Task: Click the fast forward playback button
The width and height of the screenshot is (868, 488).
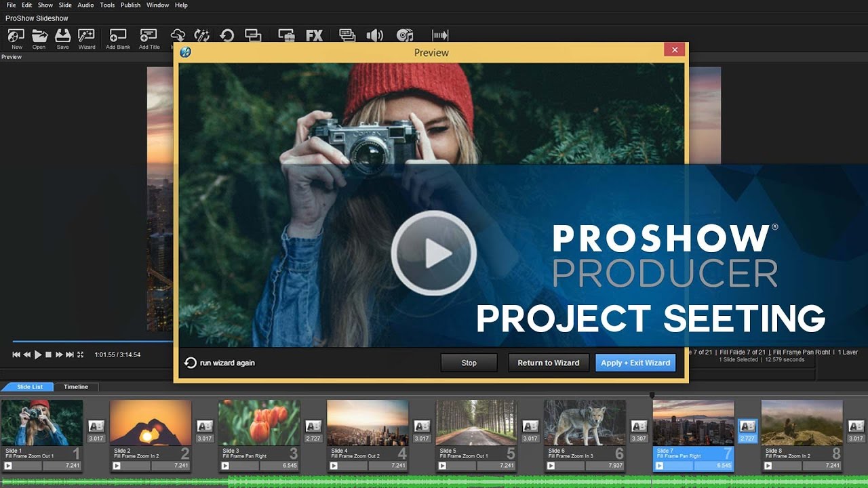Action: [59, 354]
